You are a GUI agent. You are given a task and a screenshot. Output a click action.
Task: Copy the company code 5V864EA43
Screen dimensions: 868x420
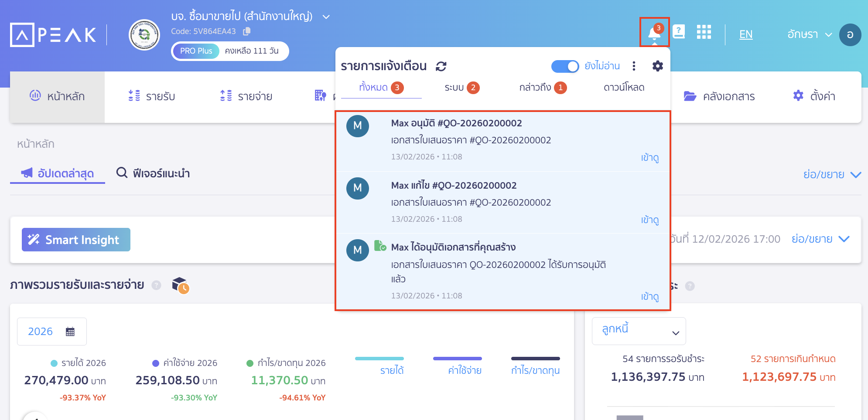(247, 31)
